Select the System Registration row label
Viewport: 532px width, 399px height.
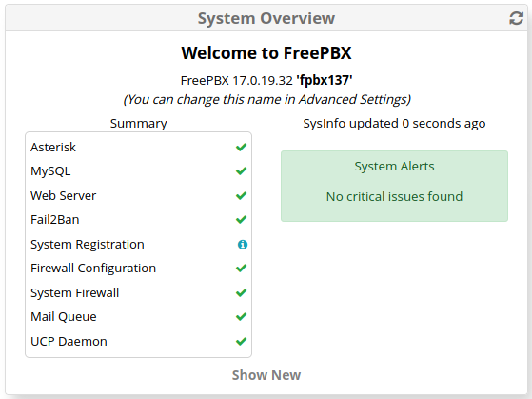click(x=88, y=245)
